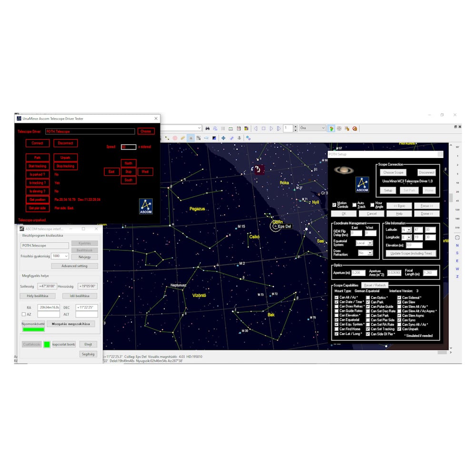
Task: Toggle the Can Sidereal capability checkbox
Action: pyautogui.click(x=399, y=297)
